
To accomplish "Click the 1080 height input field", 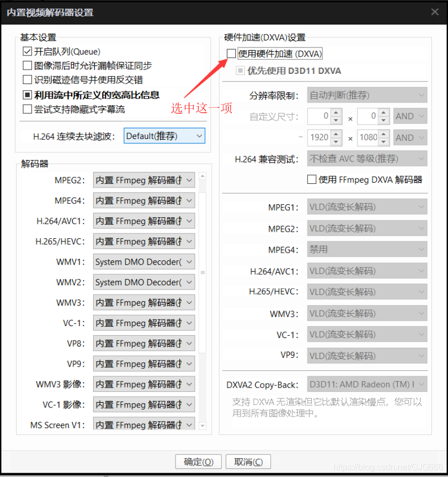I will 368,137.
